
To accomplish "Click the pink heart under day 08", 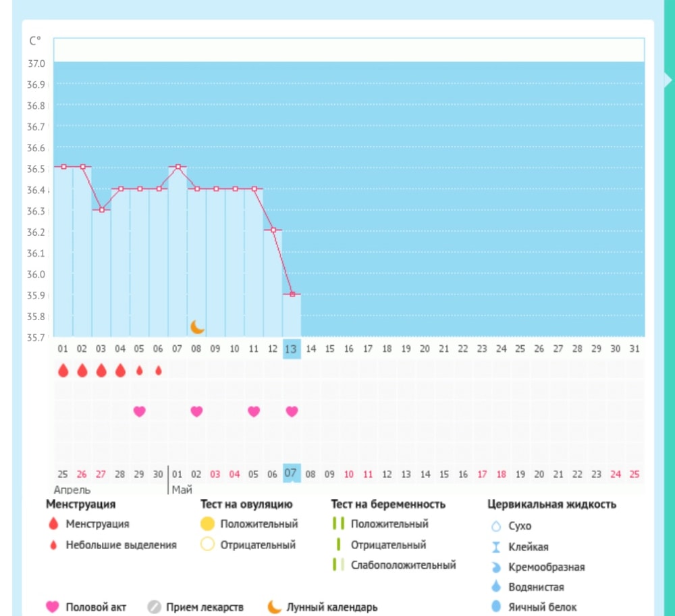I will [x=196, y=411].
